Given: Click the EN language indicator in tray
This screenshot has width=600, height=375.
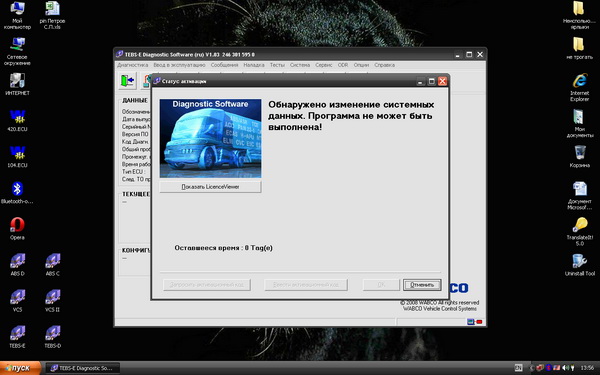Looking at the screenshot, I should click(x=518, y=368).
